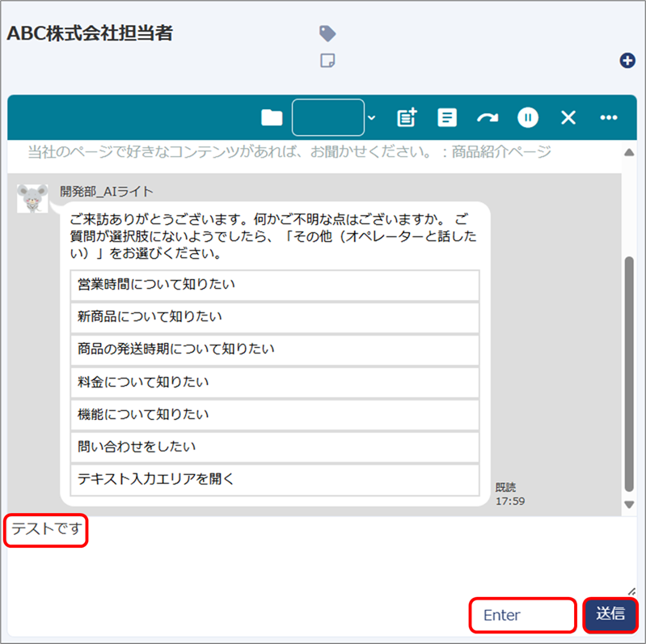Open the three-dot more options menu

click(x=609, y=117)
